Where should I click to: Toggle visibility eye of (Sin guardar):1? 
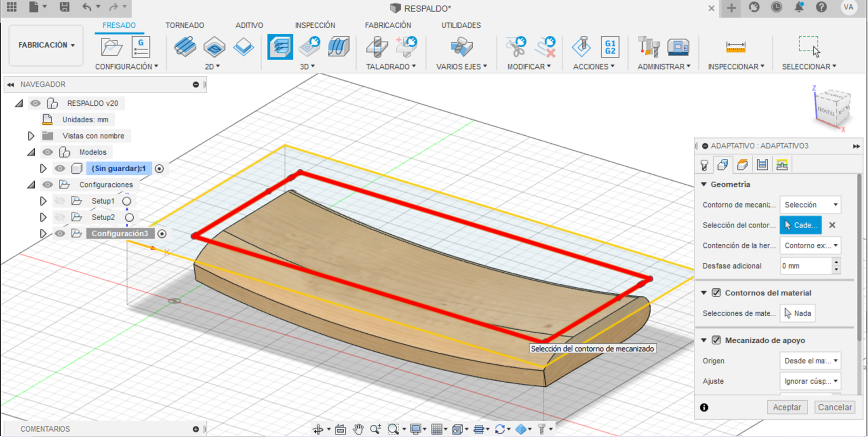[x=59, y=168]
